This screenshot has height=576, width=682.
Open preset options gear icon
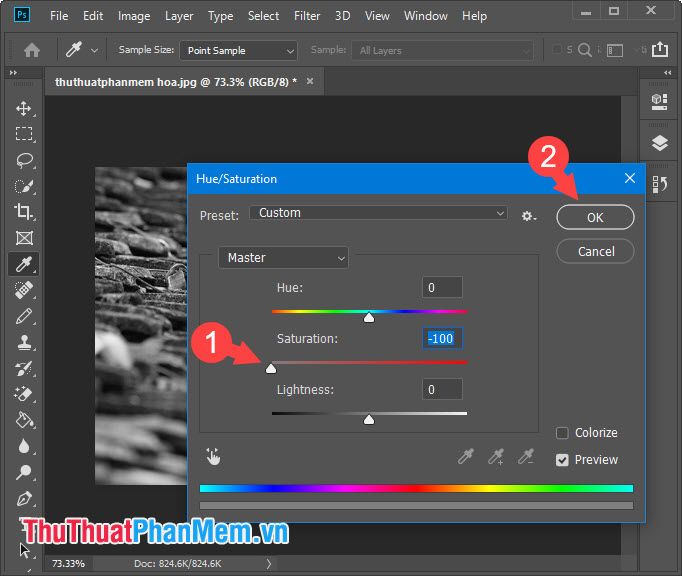click(529, 216)
